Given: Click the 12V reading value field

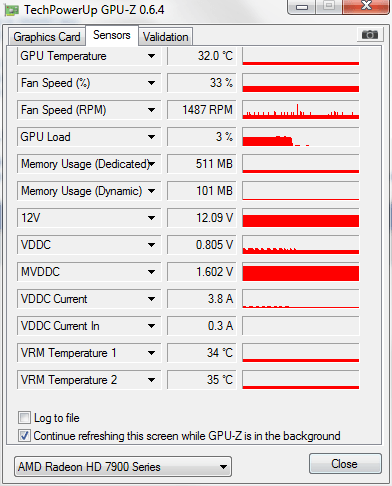Looking at the screenshot, I should (x=202, y=218).
